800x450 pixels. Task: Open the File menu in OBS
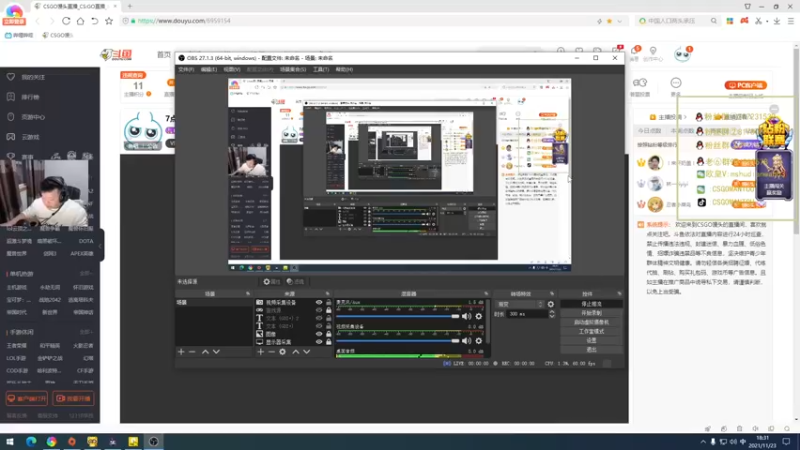point(186,69)
